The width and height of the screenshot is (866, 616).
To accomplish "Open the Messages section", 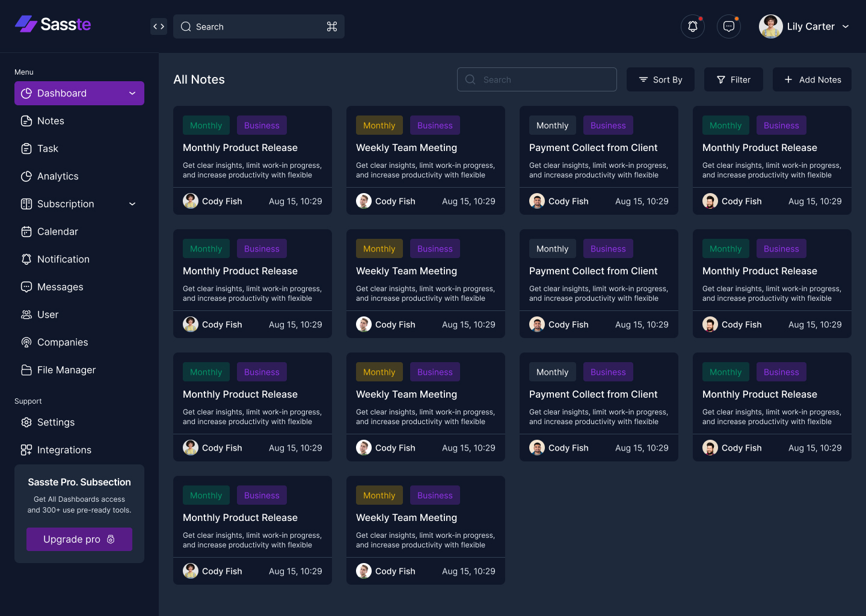I will coord(60,287).
